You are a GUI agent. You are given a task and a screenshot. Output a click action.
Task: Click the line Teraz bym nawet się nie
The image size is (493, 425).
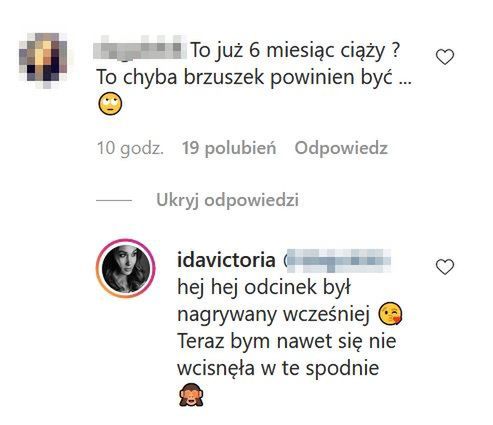point(287,342)
